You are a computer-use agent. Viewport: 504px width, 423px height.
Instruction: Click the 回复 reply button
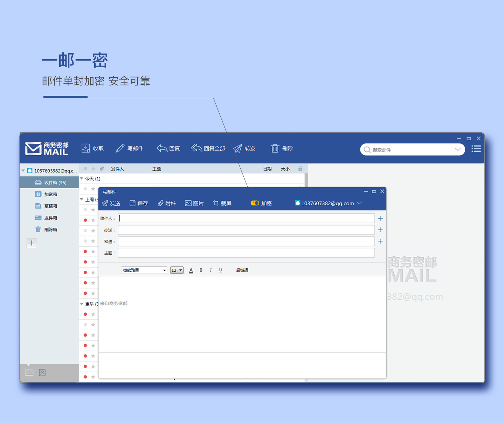[168, 148]
